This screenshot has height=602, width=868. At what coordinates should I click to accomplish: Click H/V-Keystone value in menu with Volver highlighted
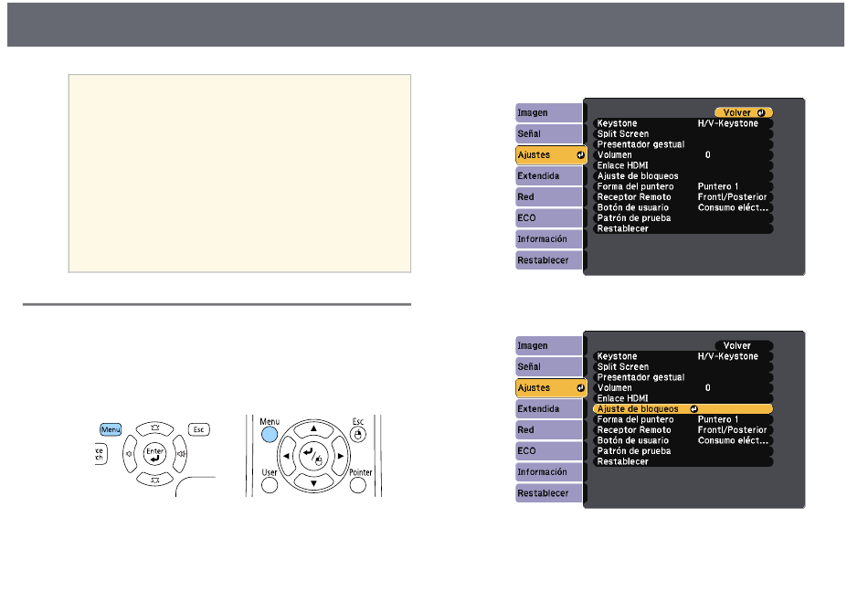tap(728, 123)
